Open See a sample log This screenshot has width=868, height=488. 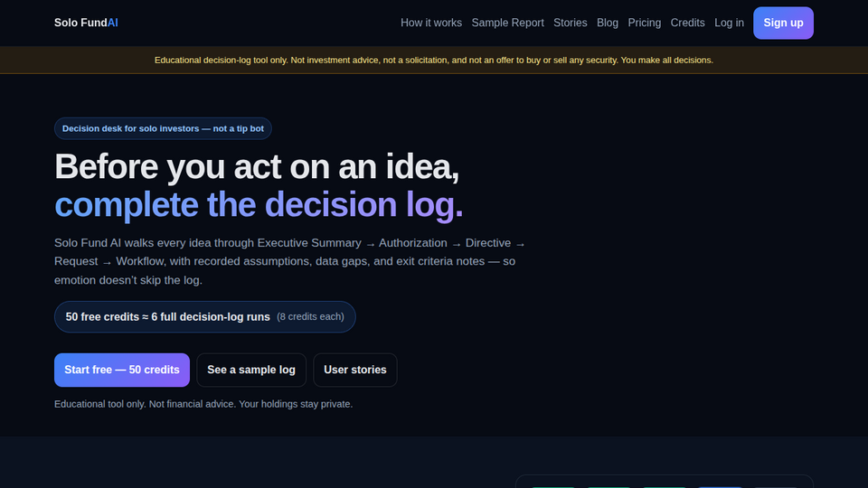point(251,370)
